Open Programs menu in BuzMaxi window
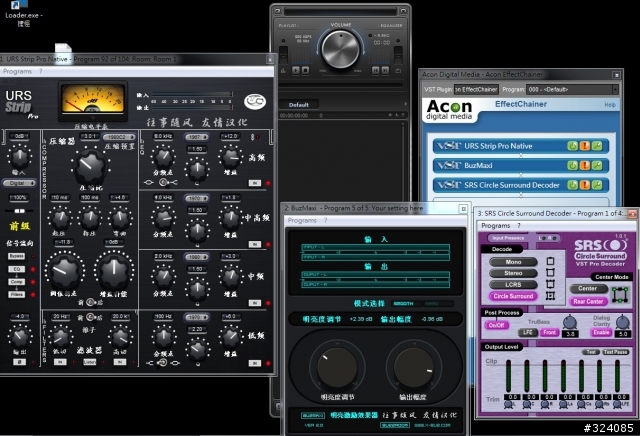Screen dimensions: 640x436 (x=302, y=220)
